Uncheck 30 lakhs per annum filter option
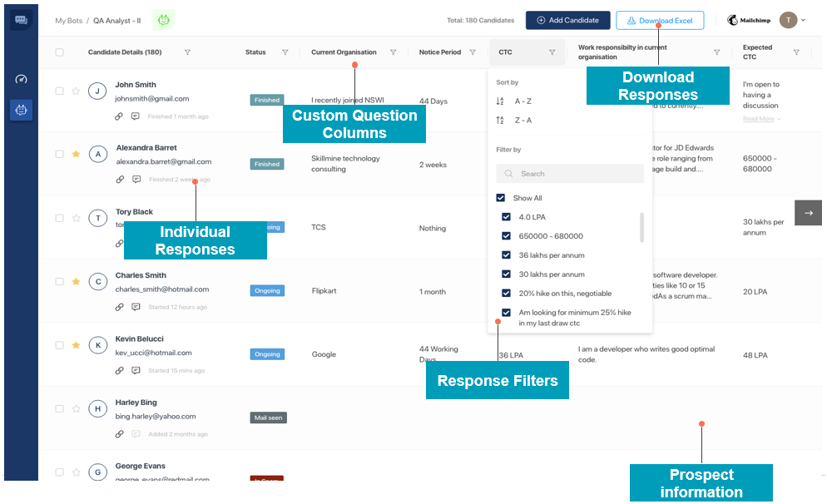 pyautogui.click(x=507, y=274)
